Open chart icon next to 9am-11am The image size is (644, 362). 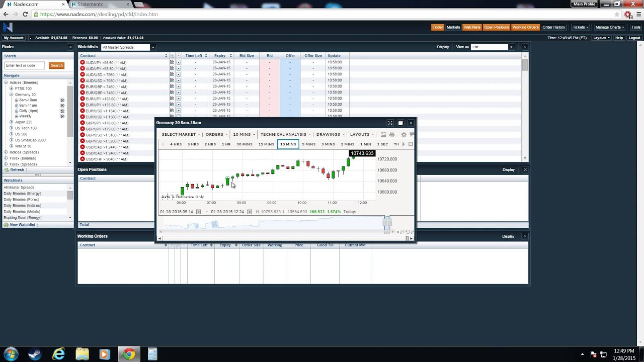click(x=62, y=106)
